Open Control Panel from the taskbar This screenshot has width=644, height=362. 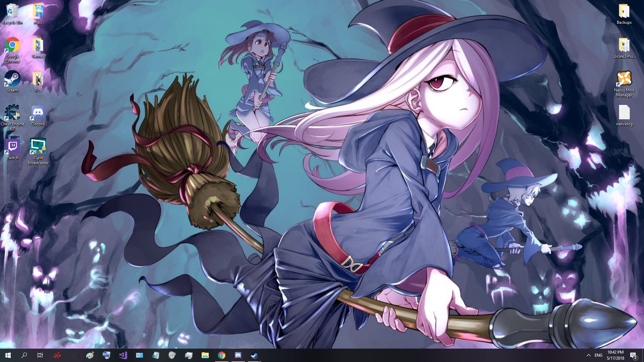coord(139,355)
